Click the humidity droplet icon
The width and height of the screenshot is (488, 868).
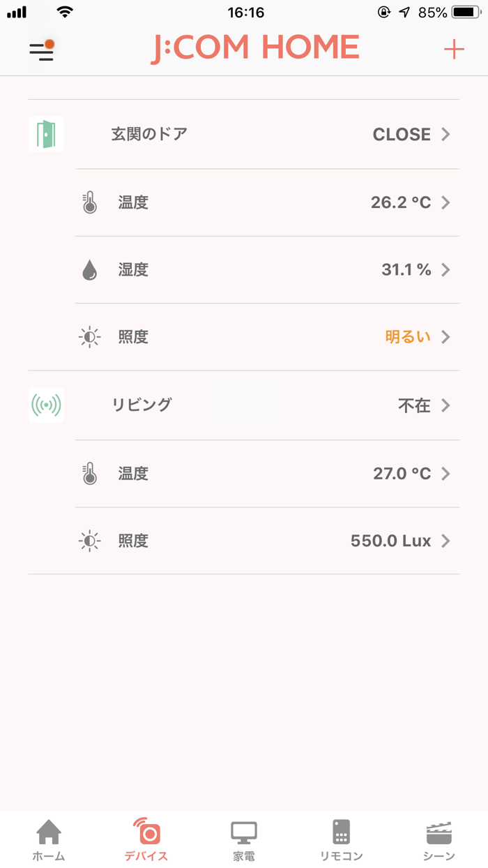89,269
